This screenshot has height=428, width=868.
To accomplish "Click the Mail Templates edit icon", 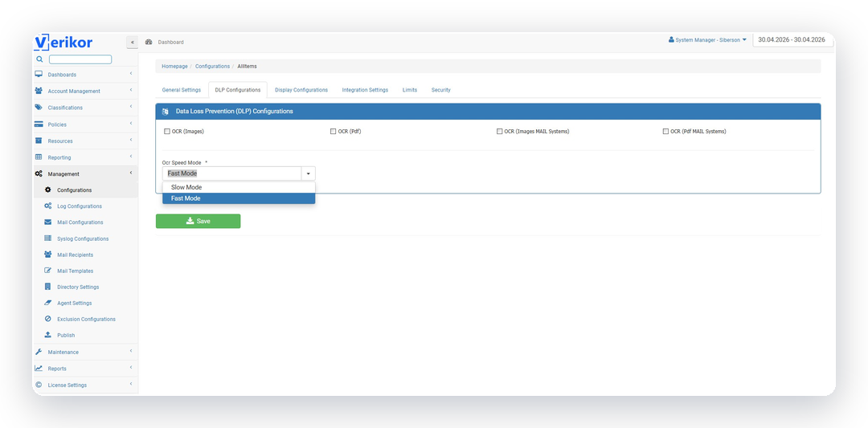I will pyautogui.click(x=47, y=271).
